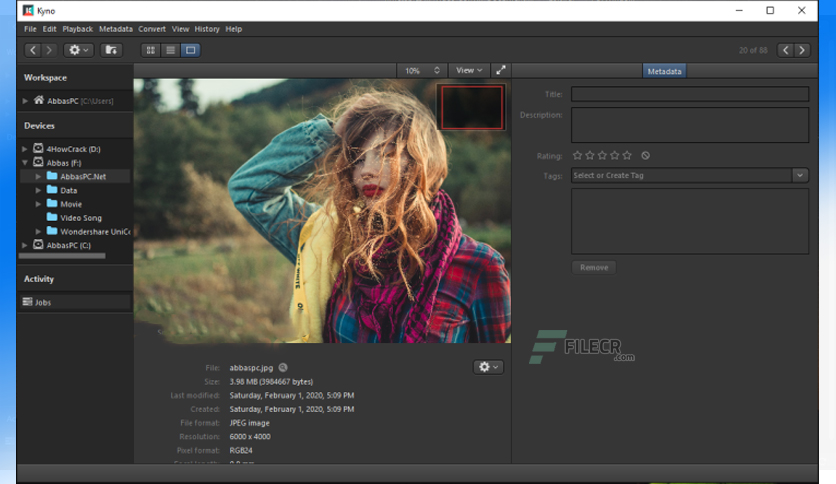The width and height of the screenshot is (836, 484).
Task: Open the History menu
Action: pos(207,29)
